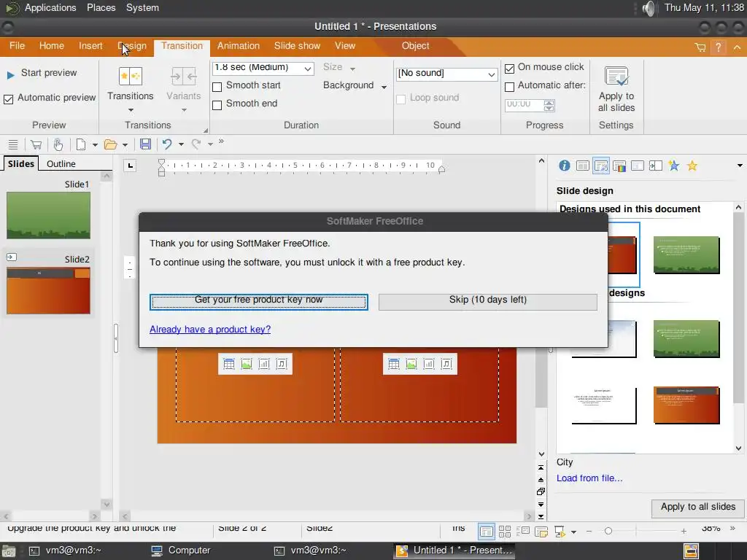Click Apply to all slides sidebar button
This screenshot has width=747, height=560.
(698, 507)
